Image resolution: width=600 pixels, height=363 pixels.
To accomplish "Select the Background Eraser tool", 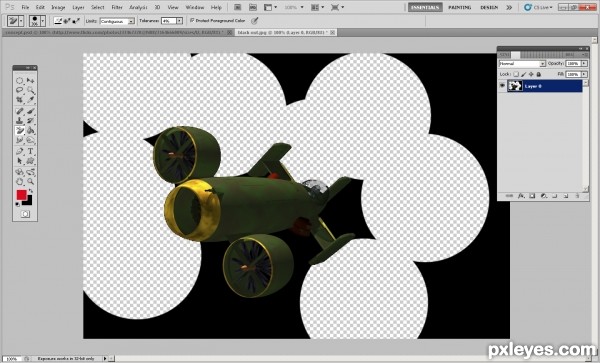I will coord(20,130).
